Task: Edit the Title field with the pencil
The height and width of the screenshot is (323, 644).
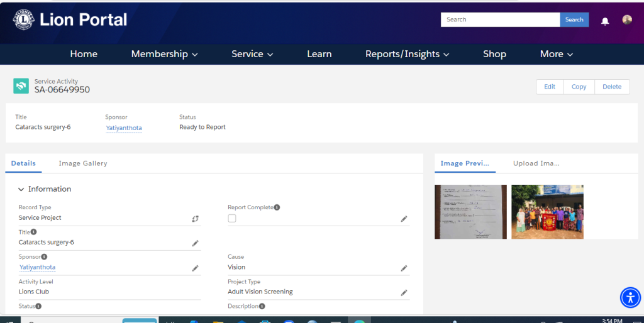Action: [x=195, y=243]
